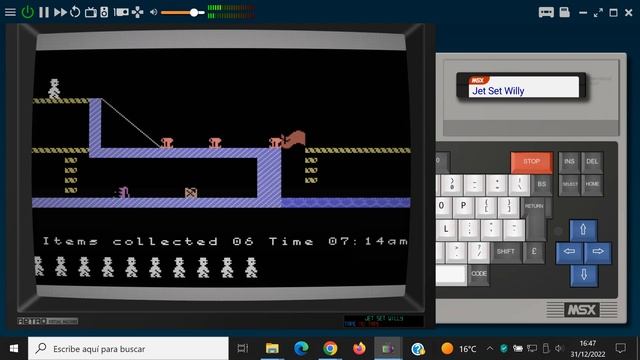The image size is (640, 360).
Task: Click the audio level meter
Action: 231,11
